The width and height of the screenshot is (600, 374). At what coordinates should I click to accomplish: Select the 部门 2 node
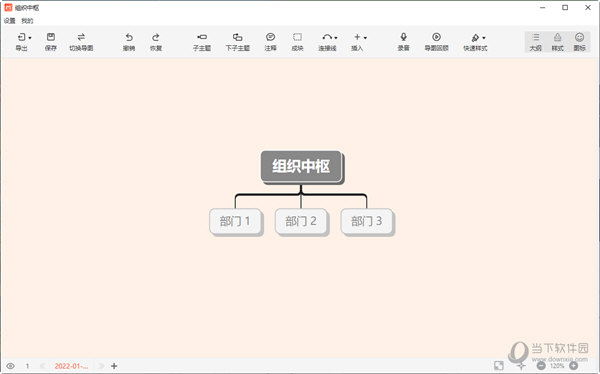tap(301, 221)
